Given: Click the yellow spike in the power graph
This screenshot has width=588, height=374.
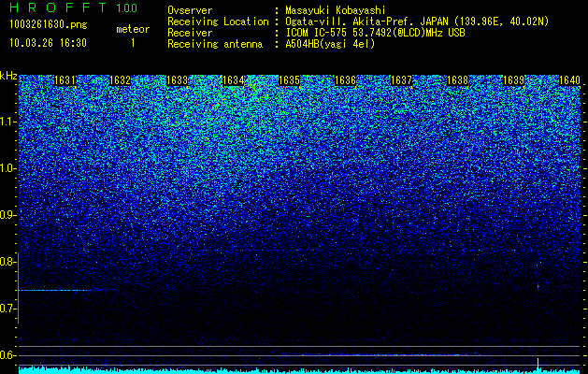Looking at the screenshot, I should (x=538, y=365).
